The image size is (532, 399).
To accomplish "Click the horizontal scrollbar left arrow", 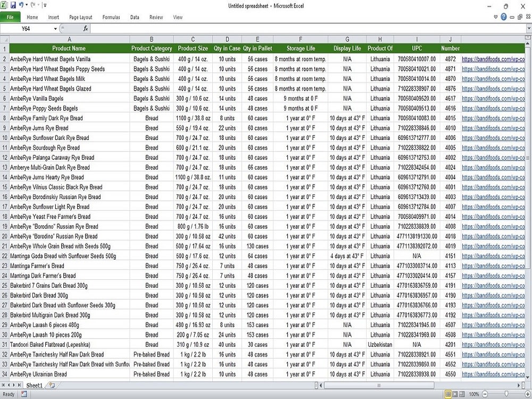I will (322, 385).
